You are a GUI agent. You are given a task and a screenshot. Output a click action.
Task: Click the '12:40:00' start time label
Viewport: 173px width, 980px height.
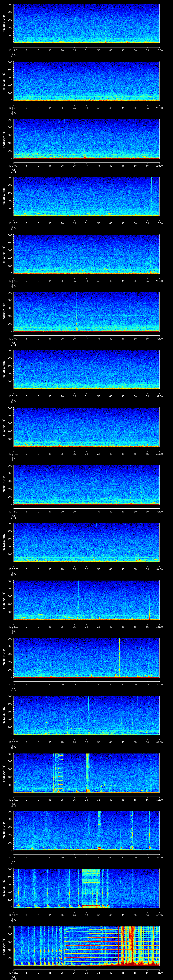click(13, 972)
